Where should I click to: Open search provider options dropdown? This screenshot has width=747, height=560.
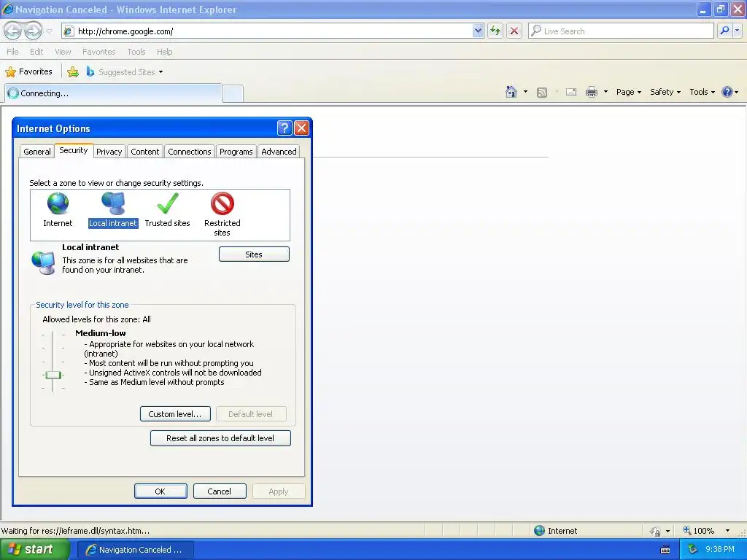pyautogui.click(x=738, y=31)
